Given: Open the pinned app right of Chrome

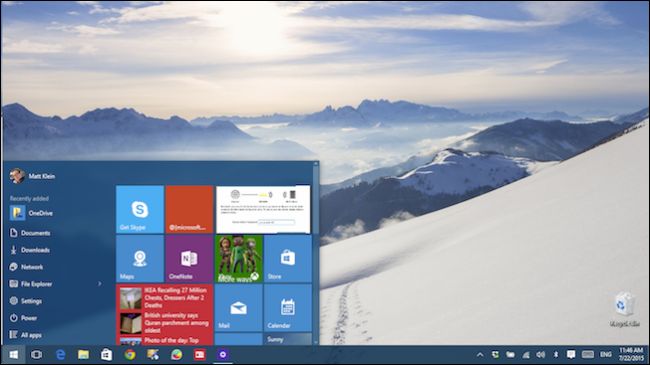Looking at the screenshot, I should (x=153, y=355).
